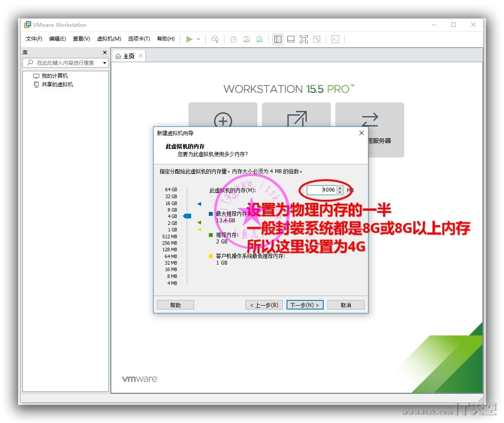Close the 主页 tab
The width and height of the screenshot is (504, 423).
coord(141,56)
